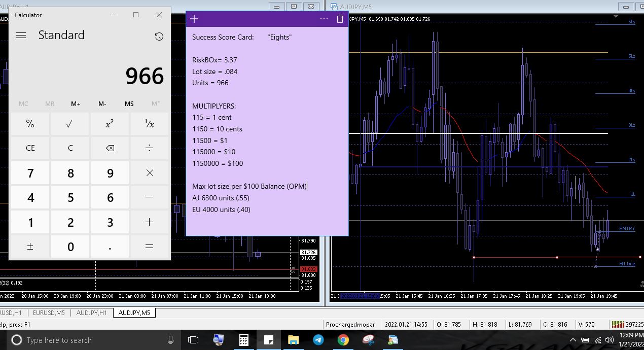The height and width of the screenshot is (350, 644).
Task: Open Task View from the taskbar
Action: [x=193, y=340]
